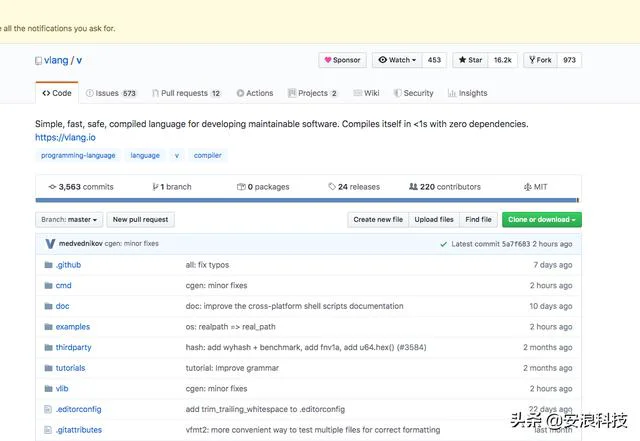The width and height of the screenshot is (640, 441).
Task: Click the tag icon next to 24 releases
Action: click(x=332, y=187)
